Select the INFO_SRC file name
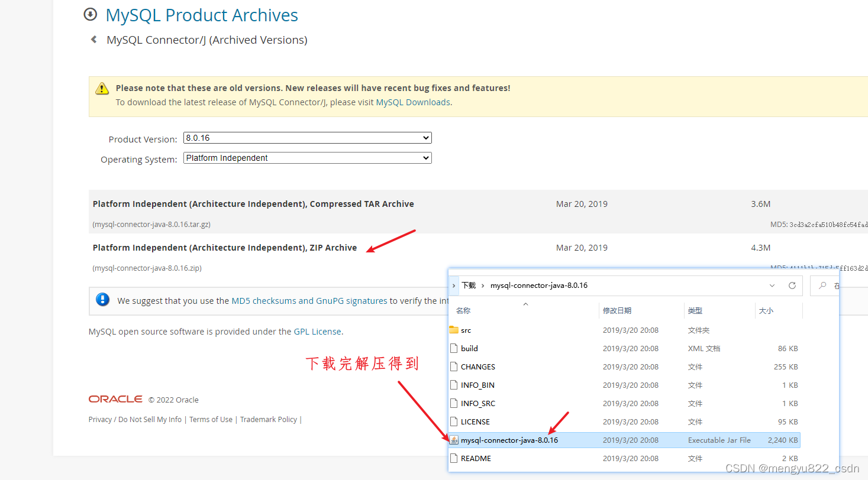 [x=478, y=403]
